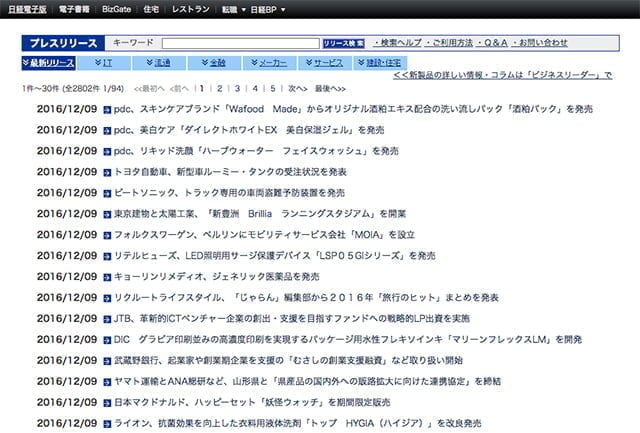Open DIC マリーンフレックスLM headline
The width and height of the screenshot is (640, 433).
(x=348, y=340)
